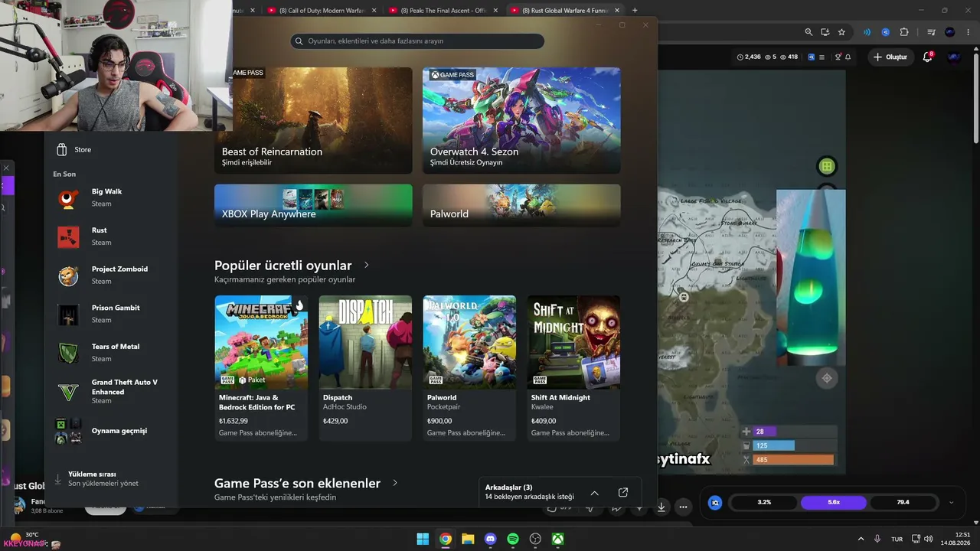The width and height of the screenshot is (980, 551).
Task: Bookmark this page with star icon
Action: (x=841, y=32)
